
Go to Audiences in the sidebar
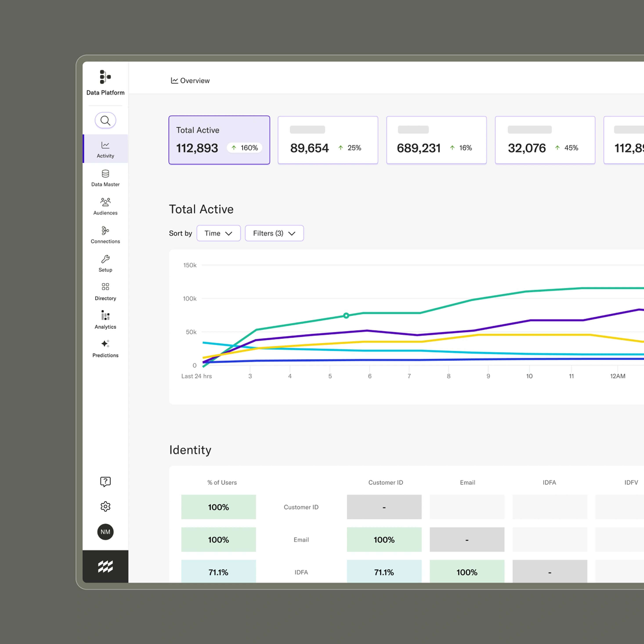(105, 206)
